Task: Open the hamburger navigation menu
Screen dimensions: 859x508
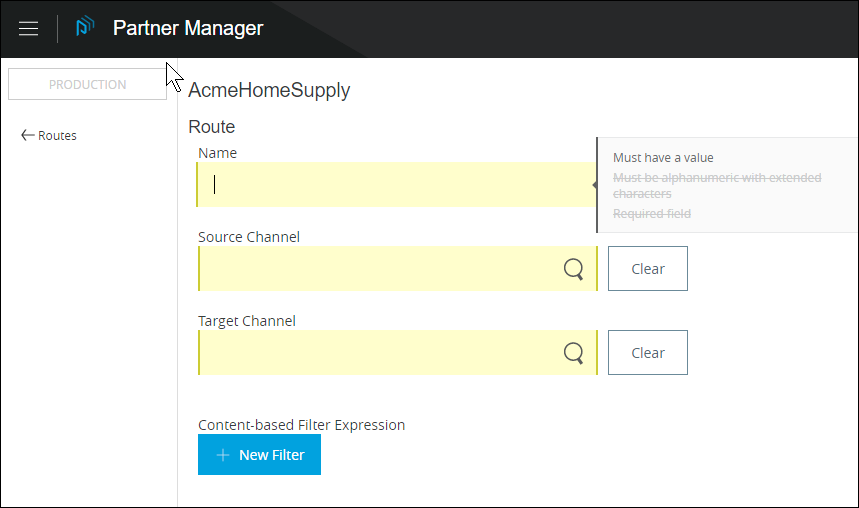Action: tap(29, 29)
